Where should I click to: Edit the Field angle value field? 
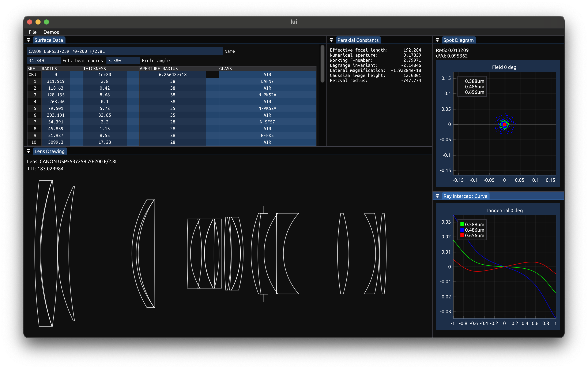[x=123, y=60]
